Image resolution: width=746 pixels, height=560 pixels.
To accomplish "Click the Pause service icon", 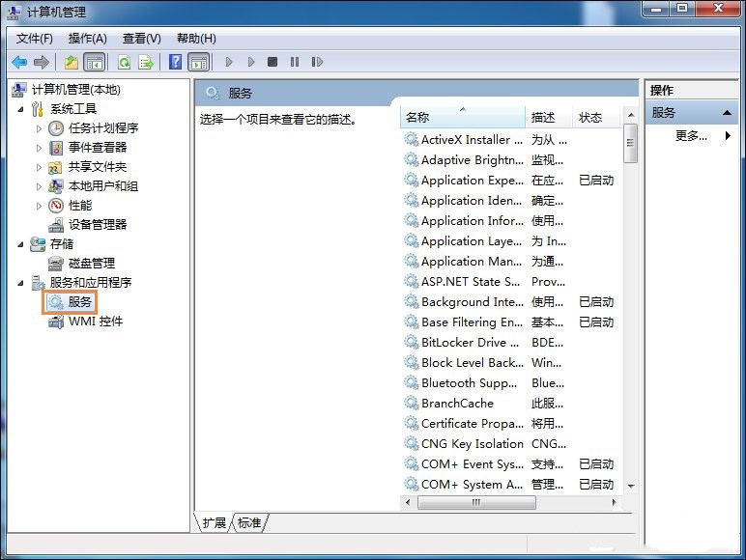I will [x=295, y=62].
